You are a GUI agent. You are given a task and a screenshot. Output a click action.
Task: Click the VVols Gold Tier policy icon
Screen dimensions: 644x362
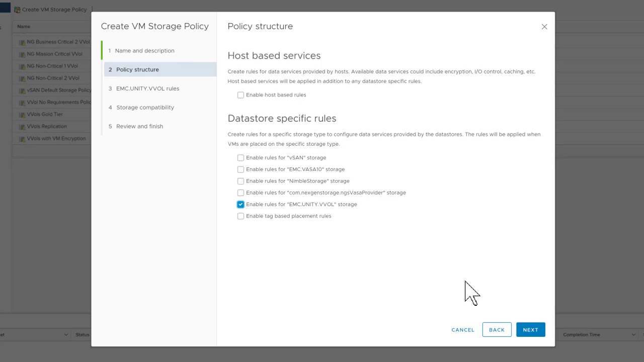(x=22, y=115)
